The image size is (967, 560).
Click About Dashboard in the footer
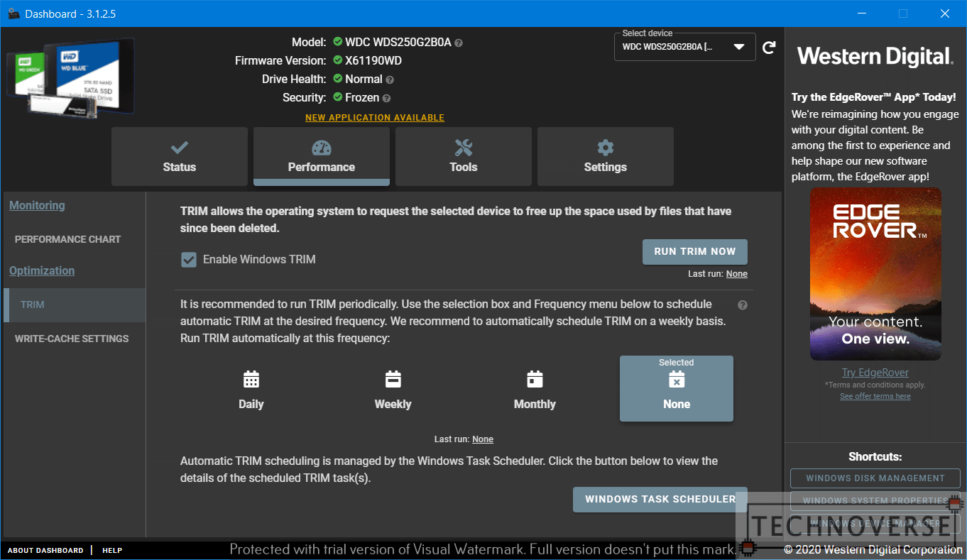point(45,550)
